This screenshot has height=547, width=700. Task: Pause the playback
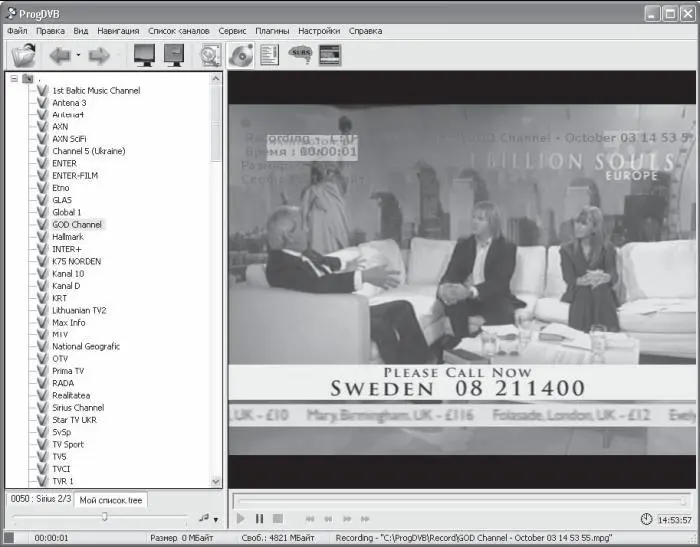[x=259, y=519]
